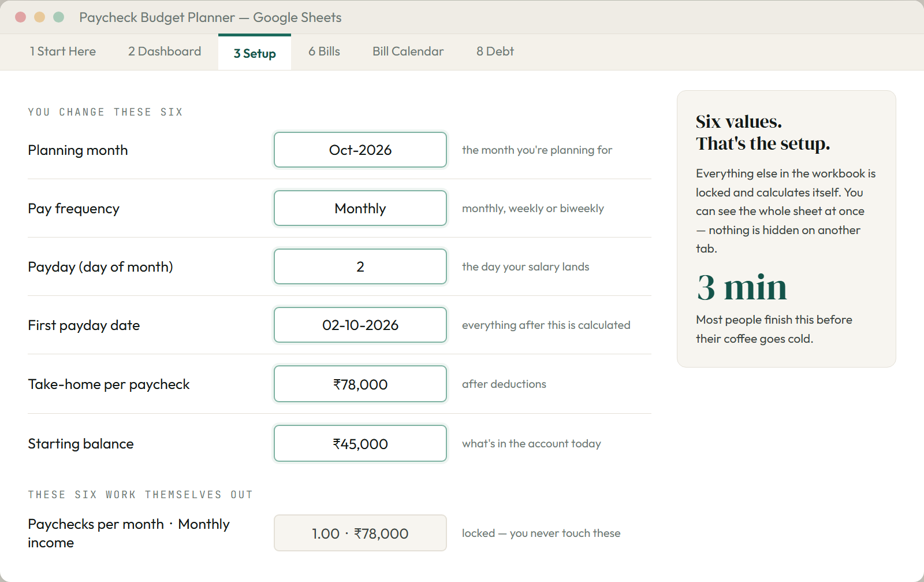Open the 1 Start Here tab

[x=63, y=51]
